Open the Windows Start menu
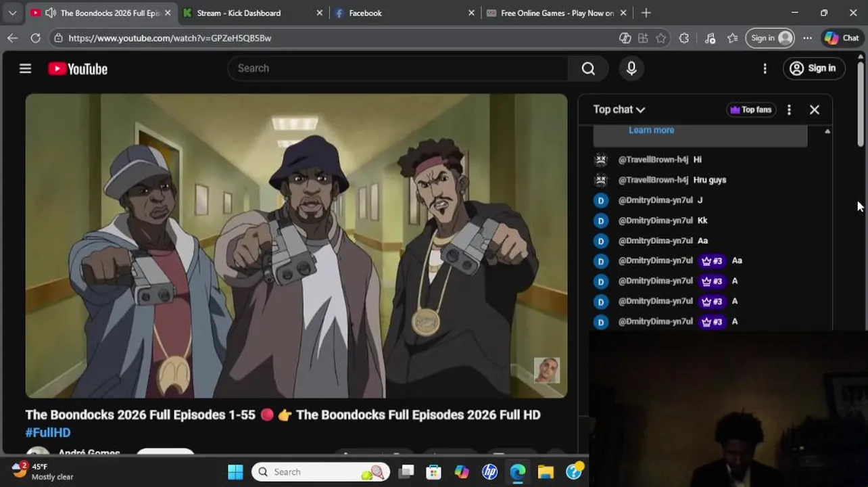 coord(235,471)
